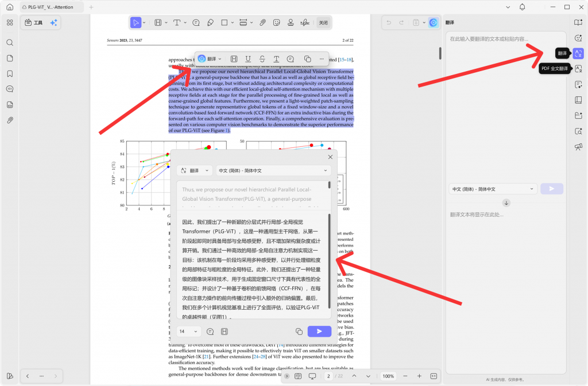Add a new tab with plus button
The image size is (588, 386).
[x=91, y=7]
